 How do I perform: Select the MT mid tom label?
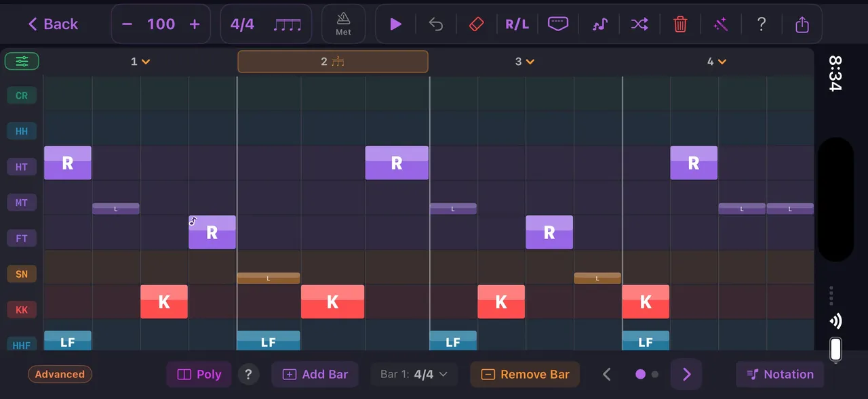22,202
